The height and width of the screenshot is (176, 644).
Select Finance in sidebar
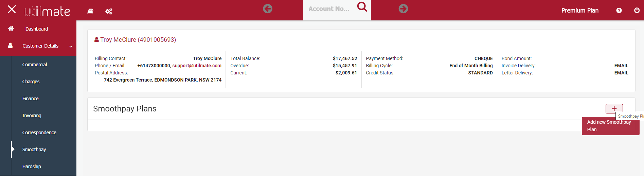coord(30,99)
